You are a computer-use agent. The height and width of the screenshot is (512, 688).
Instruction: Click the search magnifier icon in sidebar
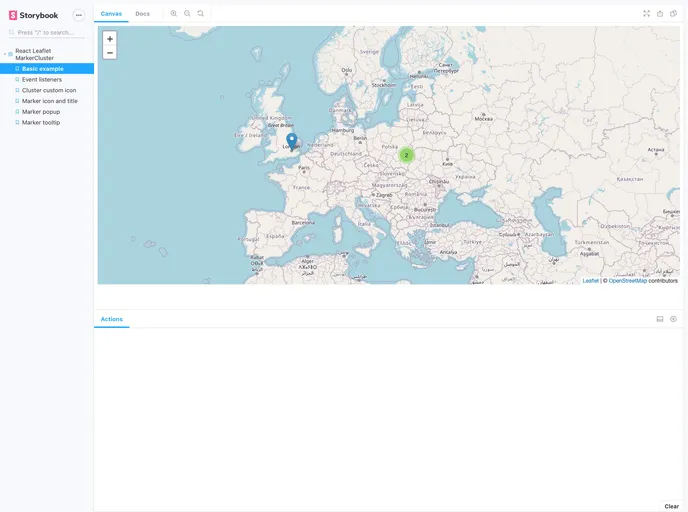[x=12, y=32]
